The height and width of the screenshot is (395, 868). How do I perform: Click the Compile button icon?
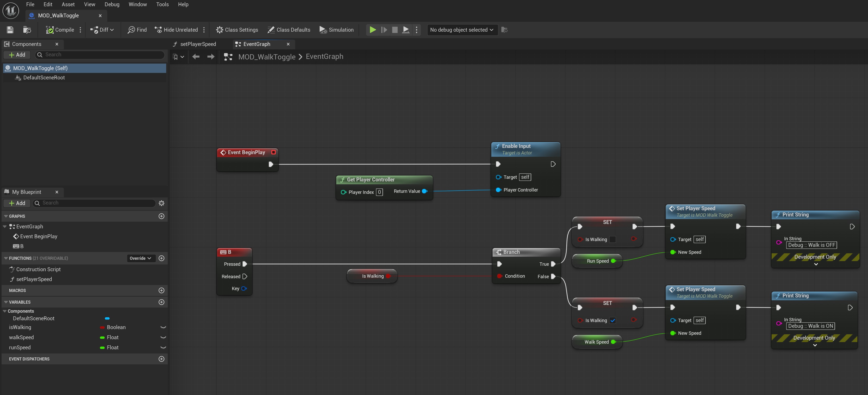pos(50,30)
